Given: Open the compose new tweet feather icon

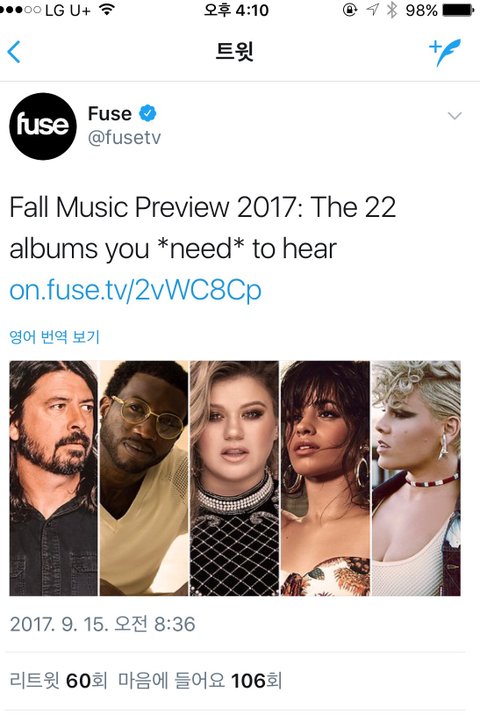Looking at the screenshot, I should point(445,52).
